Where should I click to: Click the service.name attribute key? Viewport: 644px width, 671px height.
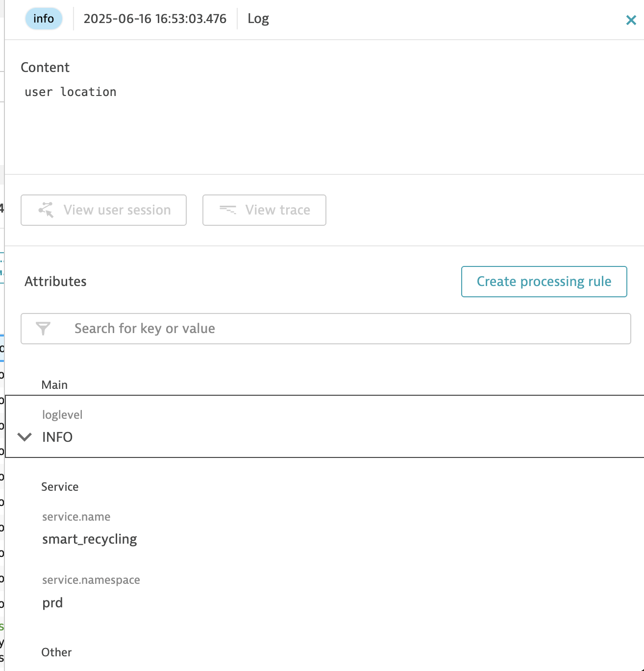(76, 517)
